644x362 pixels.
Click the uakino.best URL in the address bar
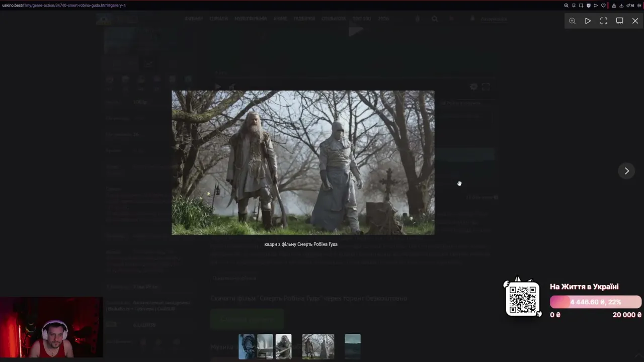pyautogui.click(x=64, y=6)
